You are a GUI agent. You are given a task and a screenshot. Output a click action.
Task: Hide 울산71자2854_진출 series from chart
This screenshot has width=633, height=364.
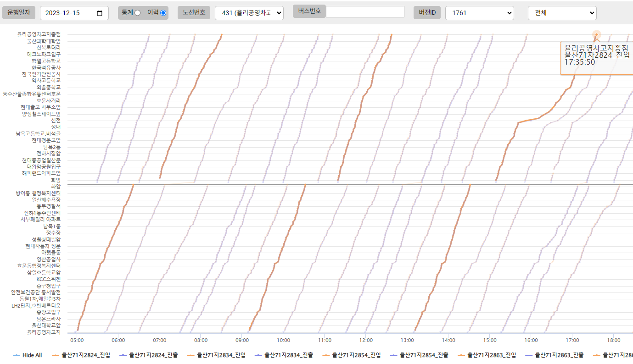pos(393,355)
